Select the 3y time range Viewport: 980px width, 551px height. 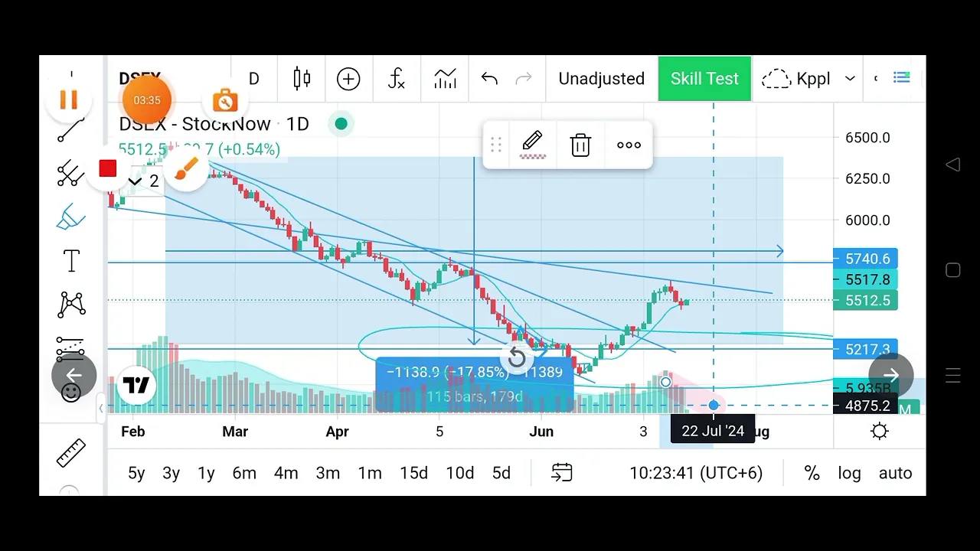click(171, 473)
